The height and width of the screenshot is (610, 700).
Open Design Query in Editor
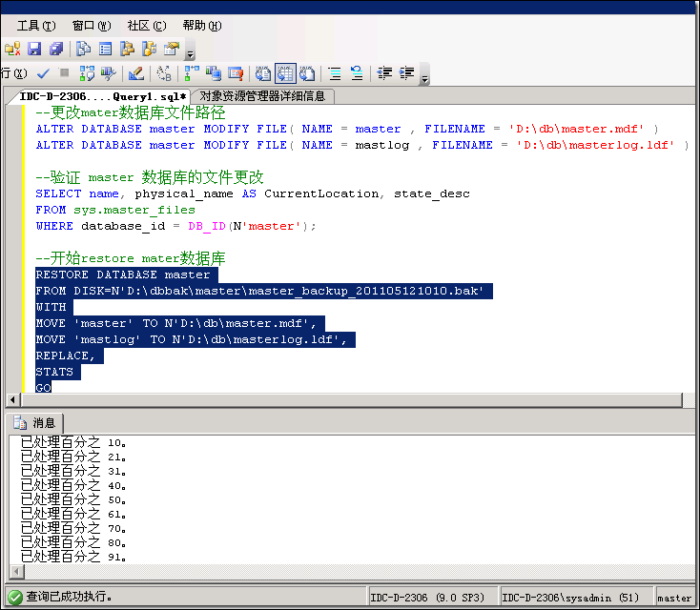pyautogui.click(x=136, y=73)
